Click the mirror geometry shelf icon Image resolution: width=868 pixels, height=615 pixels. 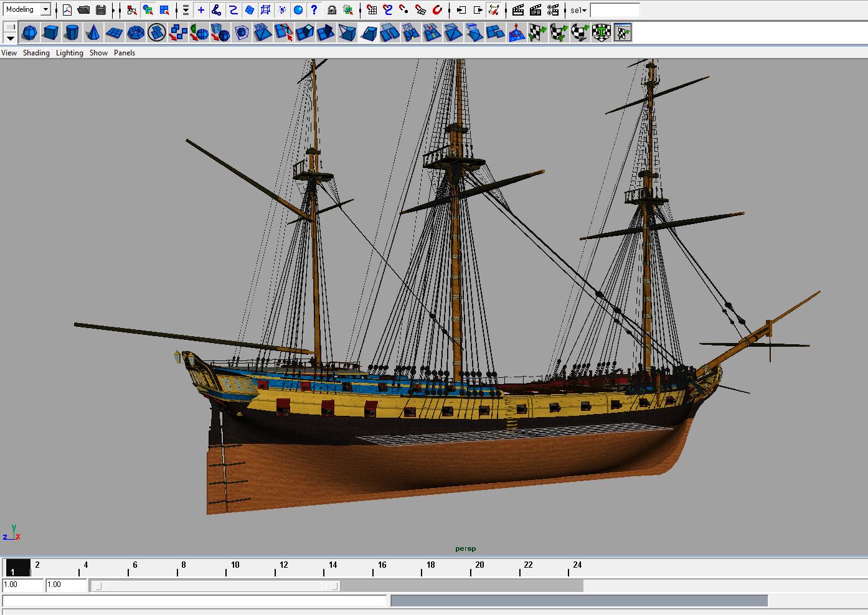199,32
